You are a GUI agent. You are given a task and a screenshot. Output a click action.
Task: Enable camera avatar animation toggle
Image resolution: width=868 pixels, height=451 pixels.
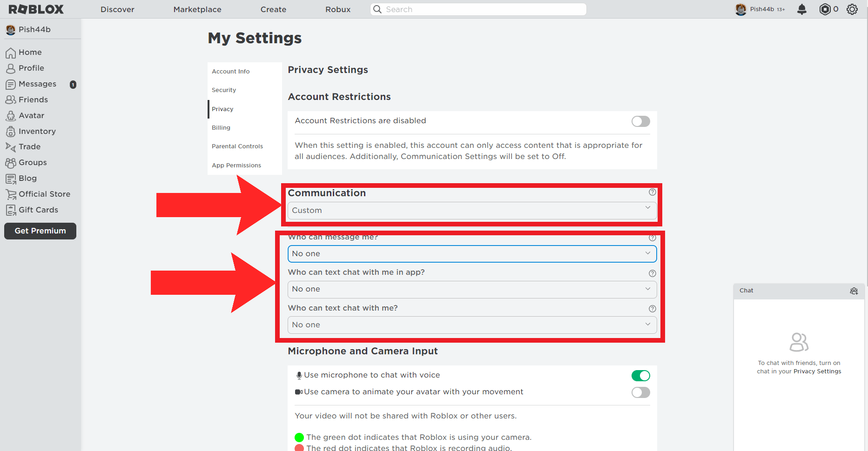tap(641, 392)
